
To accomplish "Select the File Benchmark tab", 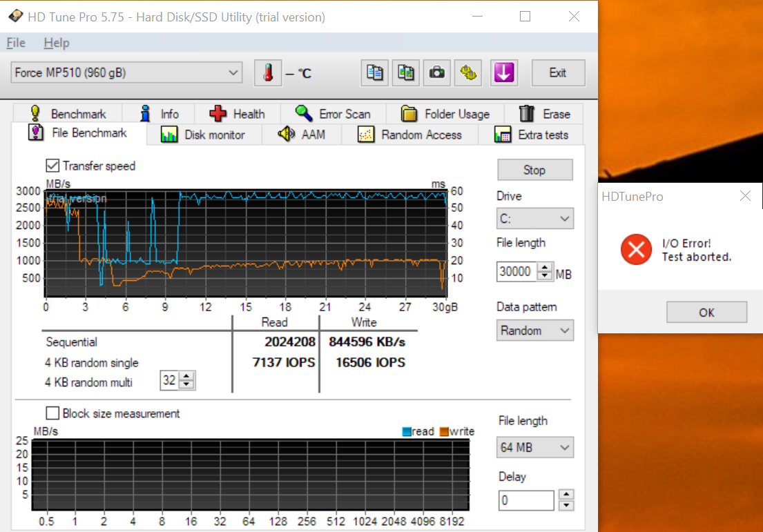I will point(78,132).
